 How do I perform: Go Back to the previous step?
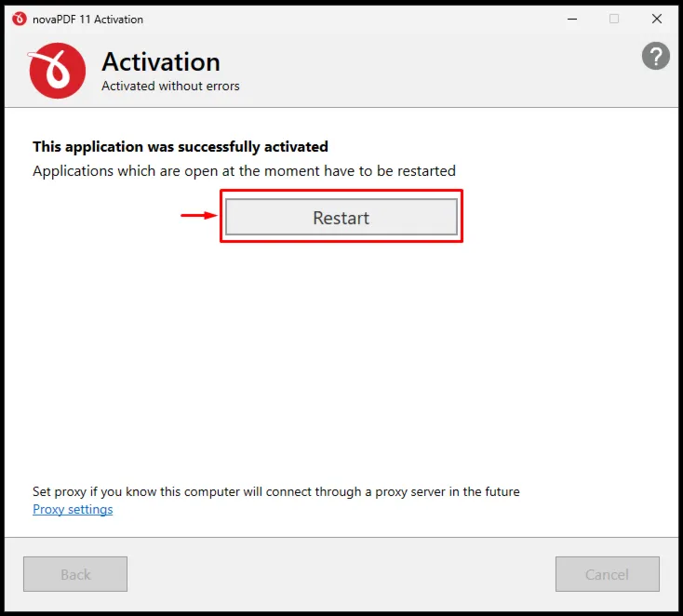click(75, 574)
